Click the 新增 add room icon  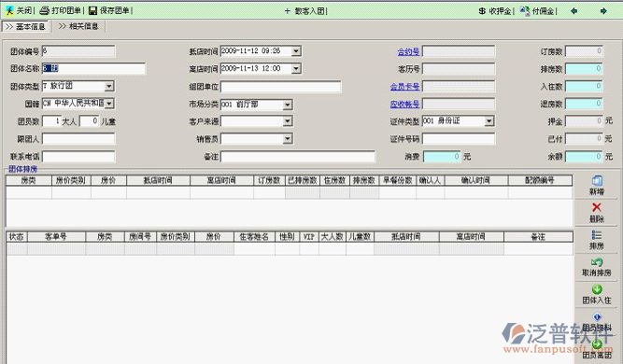pos(597,181)
